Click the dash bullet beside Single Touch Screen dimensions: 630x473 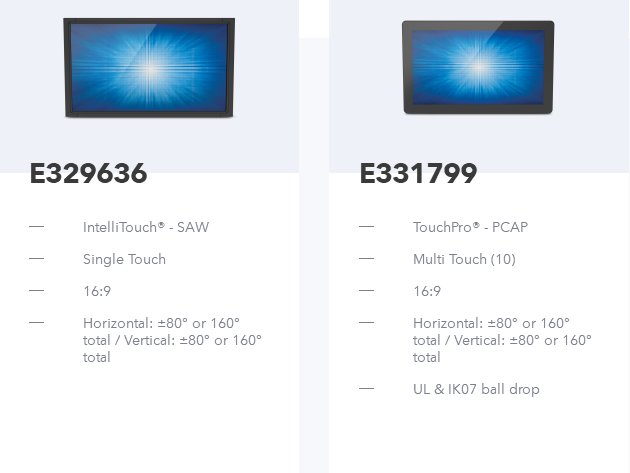(37, 258)
